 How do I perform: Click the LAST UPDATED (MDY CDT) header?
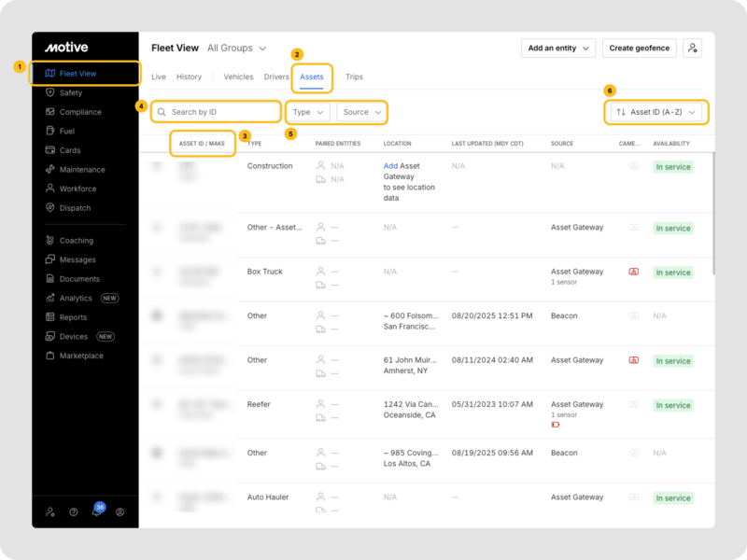(487, 144)
